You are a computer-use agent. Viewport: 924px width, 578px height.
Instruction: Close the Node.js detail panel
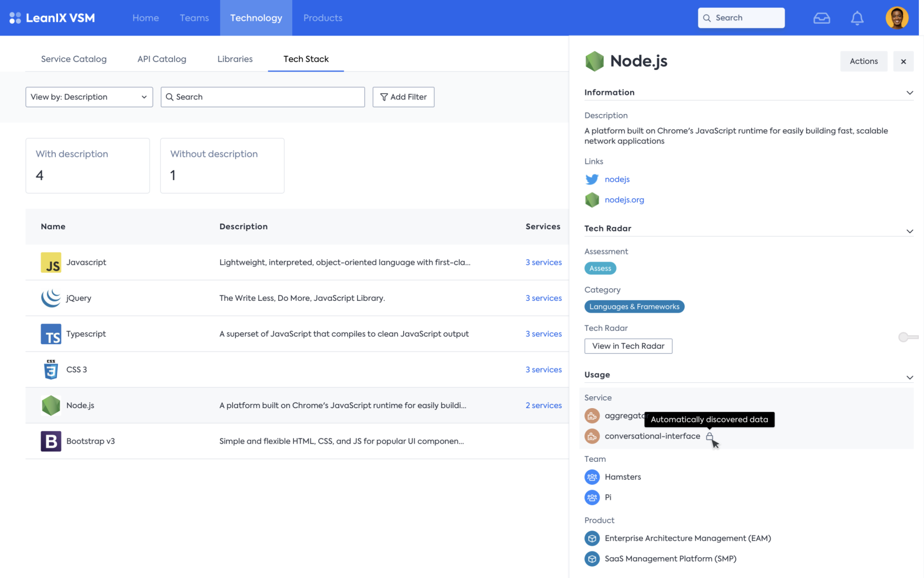(903, 62)
